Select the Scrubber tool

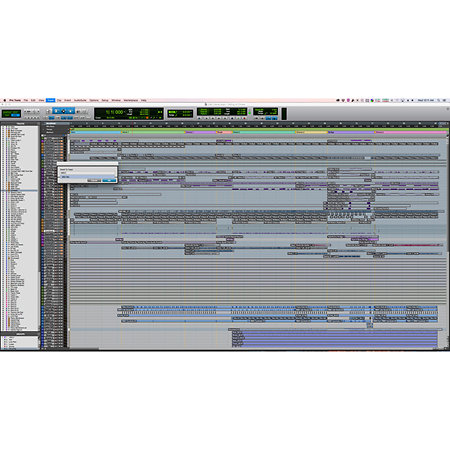coord(78,111)
